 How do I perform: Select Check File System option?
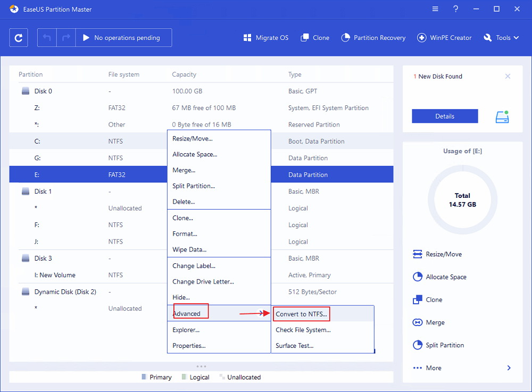click(x=303, y=330)
